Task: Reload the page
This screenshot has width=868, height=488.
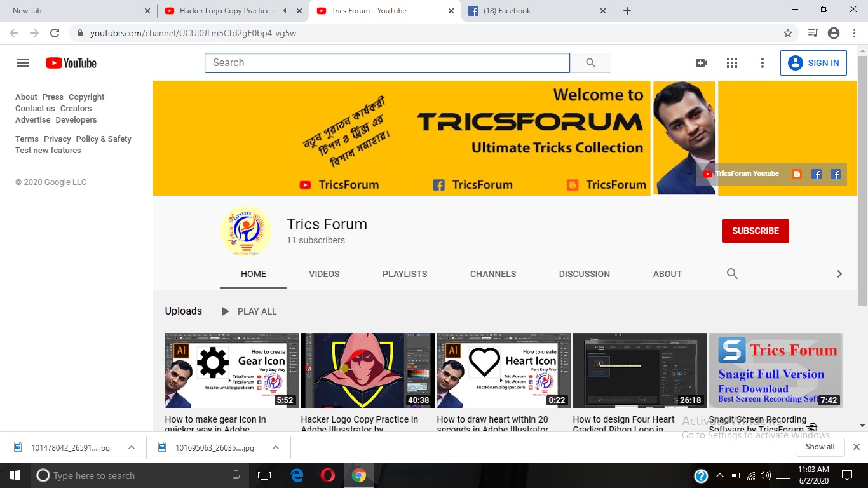Action: [55, 33]
